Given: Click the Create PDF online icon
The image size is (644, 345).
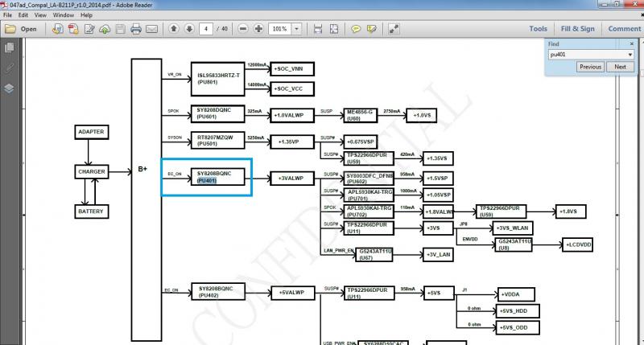Looking at the screenshot, I should pos(58,29).
